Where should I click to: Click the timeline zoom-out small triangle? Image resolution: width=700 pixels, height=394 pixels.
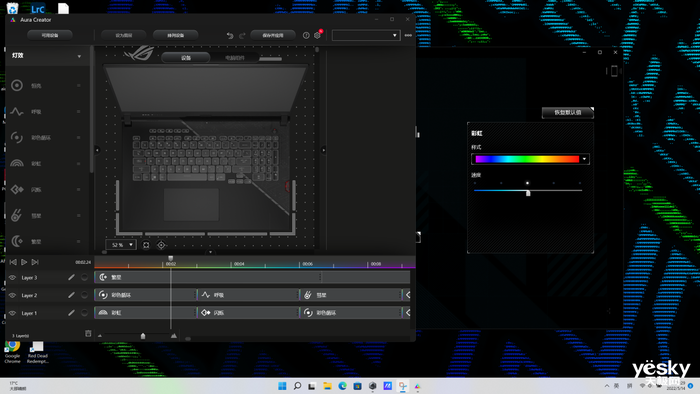[100, 336]
